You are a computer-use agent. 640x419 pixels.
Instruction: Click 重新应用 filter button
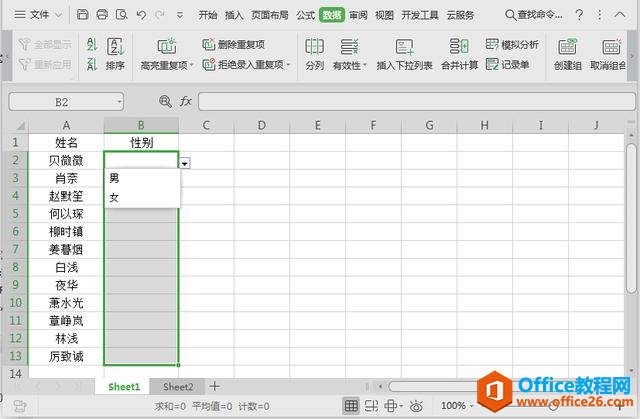click(45, 64)
